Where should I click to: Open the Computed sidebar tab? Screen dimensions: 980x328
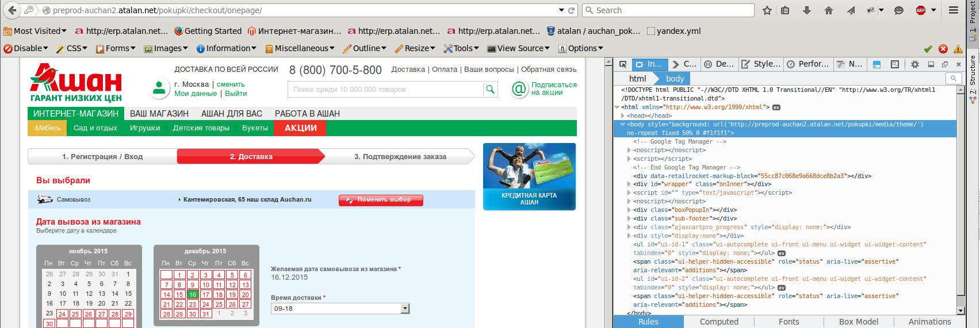click(719, 322)
